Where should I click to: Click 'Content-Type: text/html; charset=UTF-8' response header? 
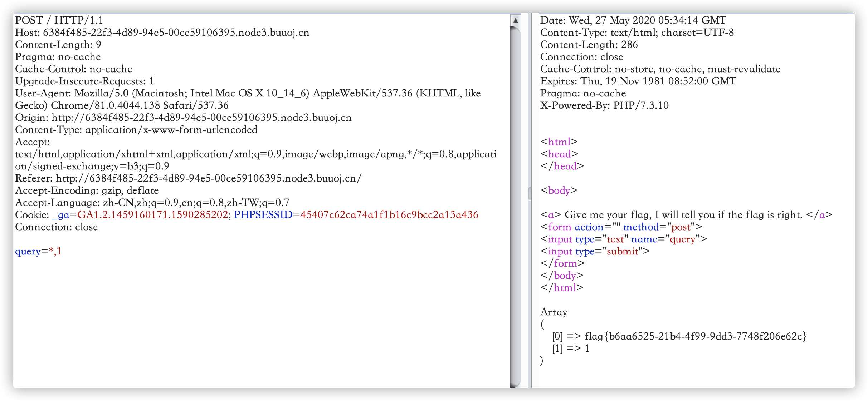pos(637,33)
